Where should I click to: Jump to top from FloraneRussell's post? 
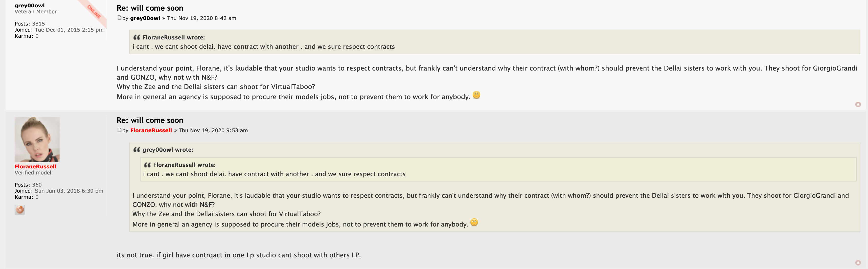(858, 263)
